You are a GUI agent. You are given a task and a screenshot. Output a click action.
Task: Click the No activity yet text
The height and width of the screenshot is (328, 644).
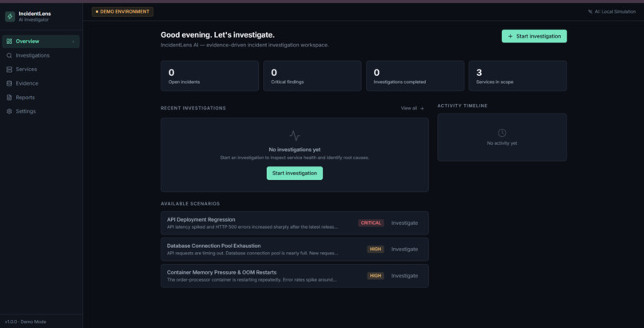[502, 143]
